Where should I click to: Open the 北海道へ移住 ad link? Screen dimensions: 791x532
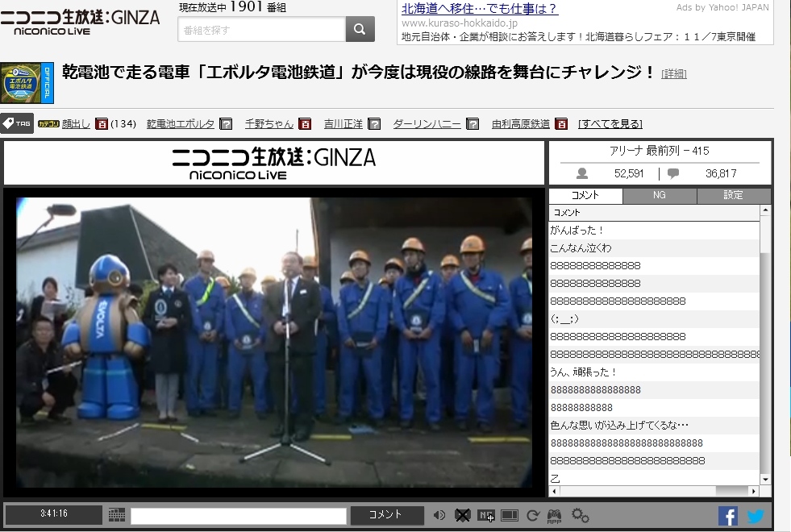click(480, 9)
